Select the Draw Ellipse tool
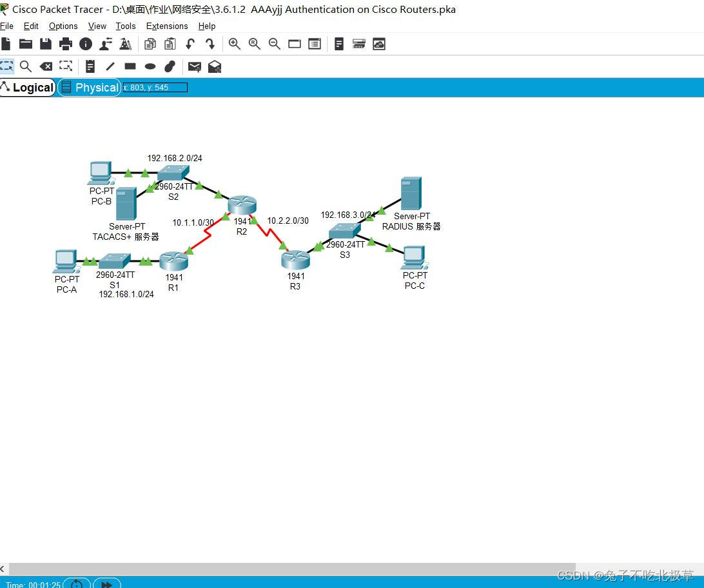Viewport: 704px width, 588px height. coord(150,66)
